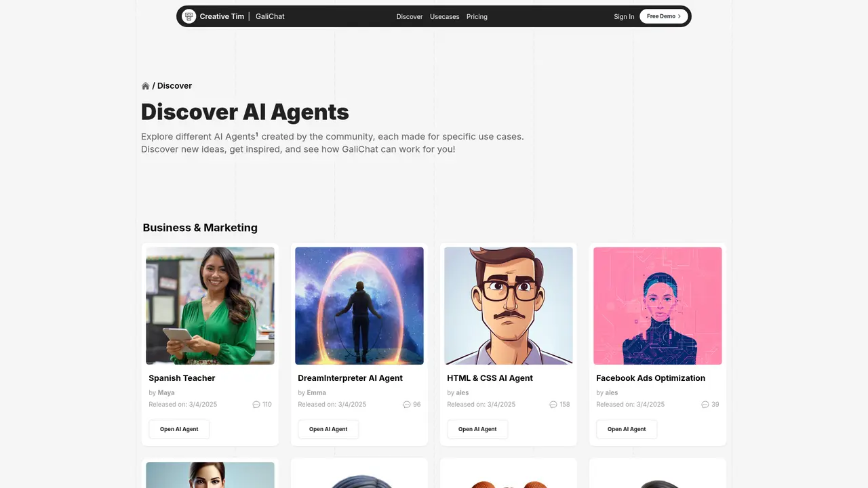
Task: Click the Facebook Ads pink thumbnail
Action: click(x=658, y=306)
